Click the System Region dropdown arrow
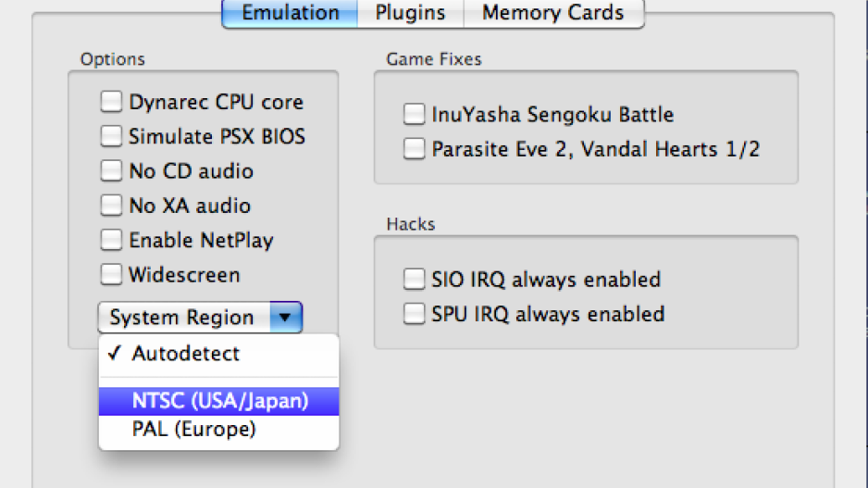868x488 pixels. (286, 318)
